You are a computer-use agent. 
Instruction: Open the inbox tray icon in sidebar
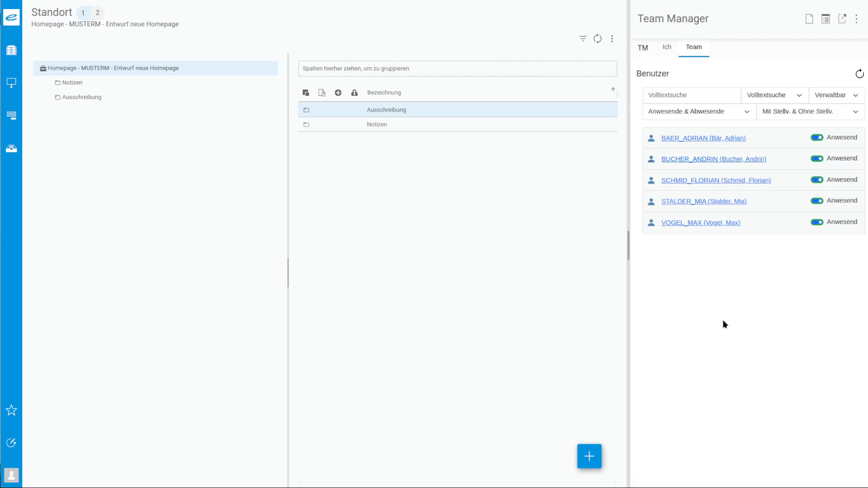point(11,148)
